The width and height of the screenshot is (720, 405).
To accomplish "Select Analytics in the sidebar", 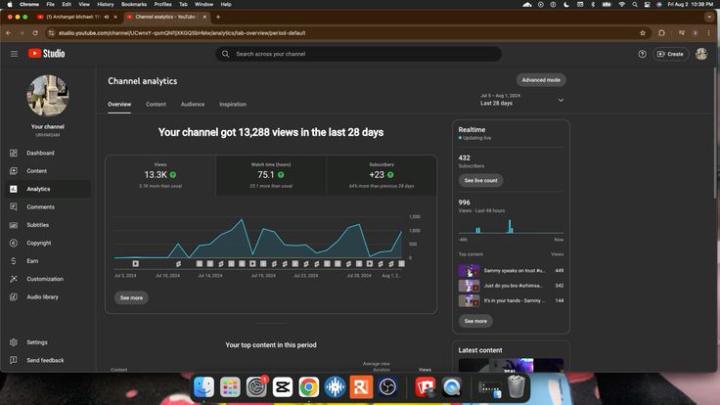I will (48, 189).
